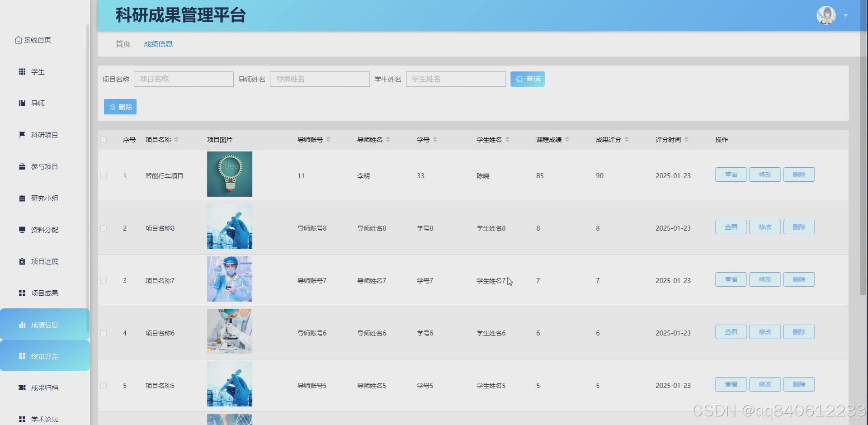Screen dimensions: 868x425
Task: Click 修改 for 智能行车项目
Action: pyautogui.click(x=765, y=175)
